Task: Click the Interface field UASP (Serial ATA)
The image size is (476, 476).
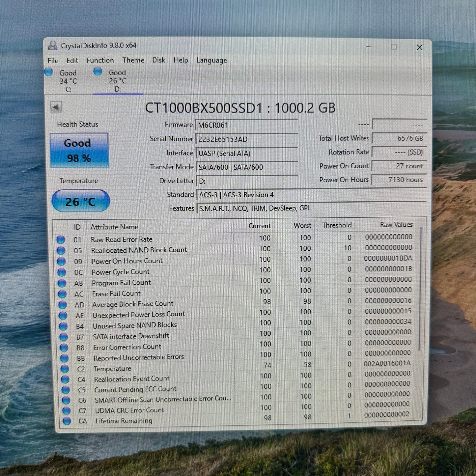Action: (x=247, y=153)
